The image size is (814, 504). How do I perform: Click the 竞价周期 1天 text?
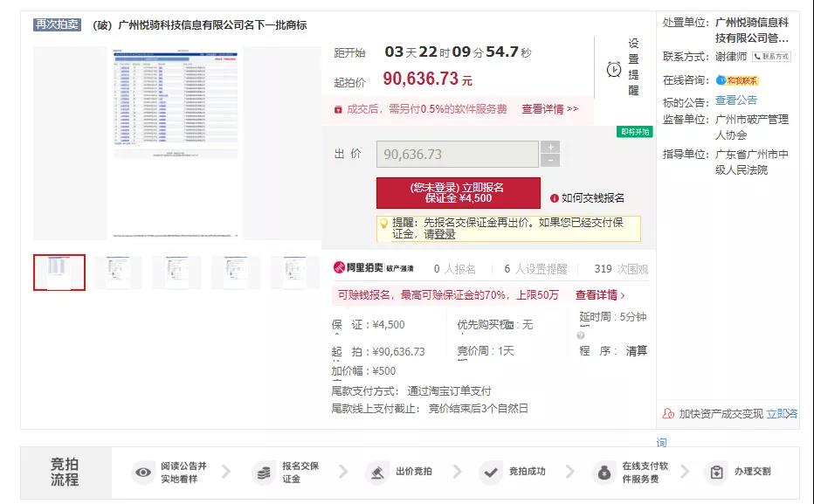point(486,351)
